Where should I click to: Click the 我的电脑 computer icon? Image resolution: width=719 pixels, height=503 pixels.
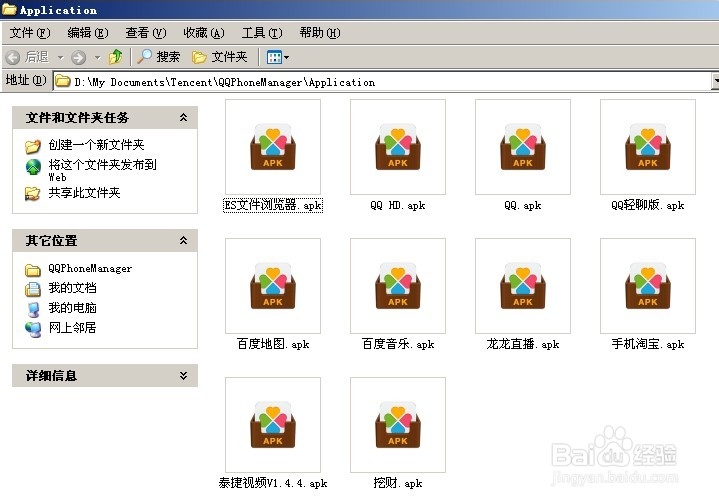click(33, 309)
